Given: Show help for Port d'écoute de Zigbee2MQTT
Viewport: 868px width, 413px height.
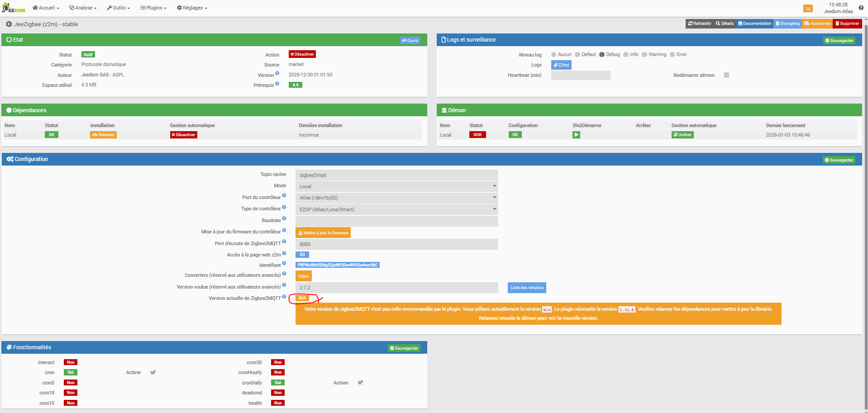Looking at the screenshot, I should (284, 242).
